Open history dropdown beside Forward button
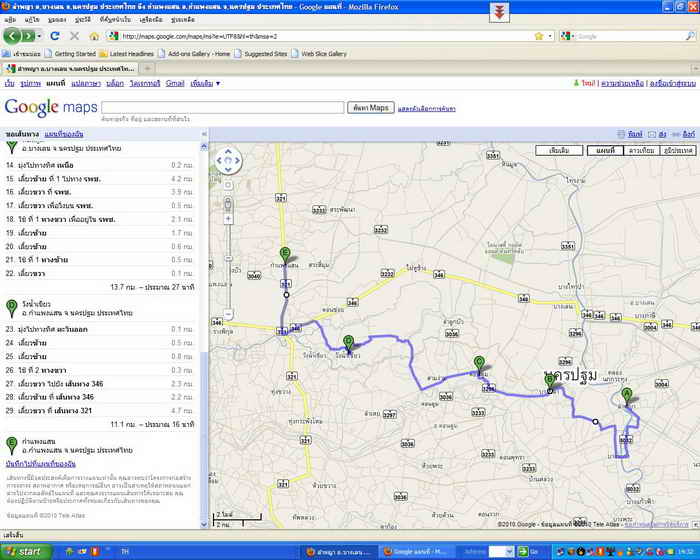The image size is (700, 560). (39, 36)
